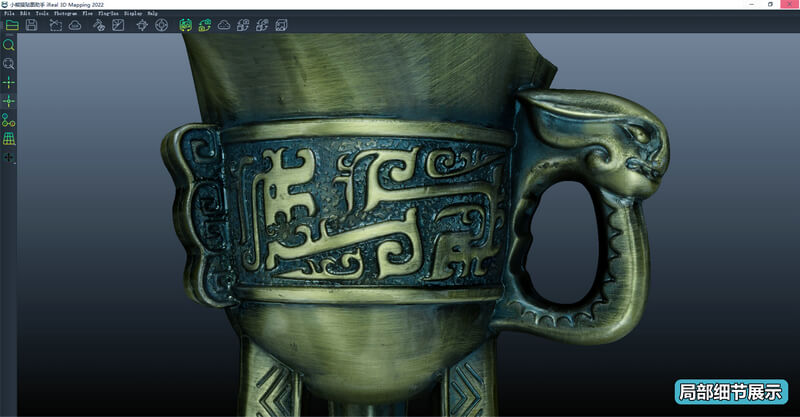Select the magnifier tool in left sidebar
The height and width of the screenshot is (417, 800).
point(9,46)
